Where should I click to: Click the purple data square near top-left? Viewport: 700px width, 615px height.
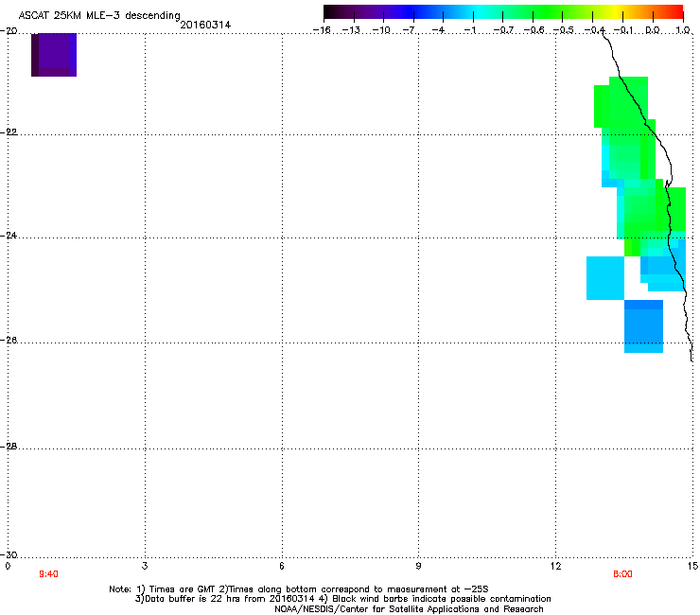point(54,55)
